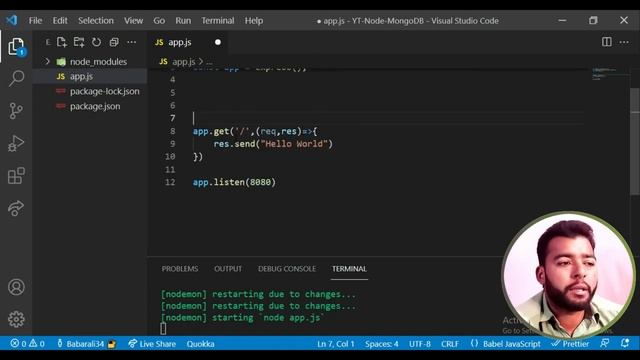Switch to the TERMINAL panel tab
This screenshot has height=360, width=640.
pyautogui.click(x=349, y=269)
